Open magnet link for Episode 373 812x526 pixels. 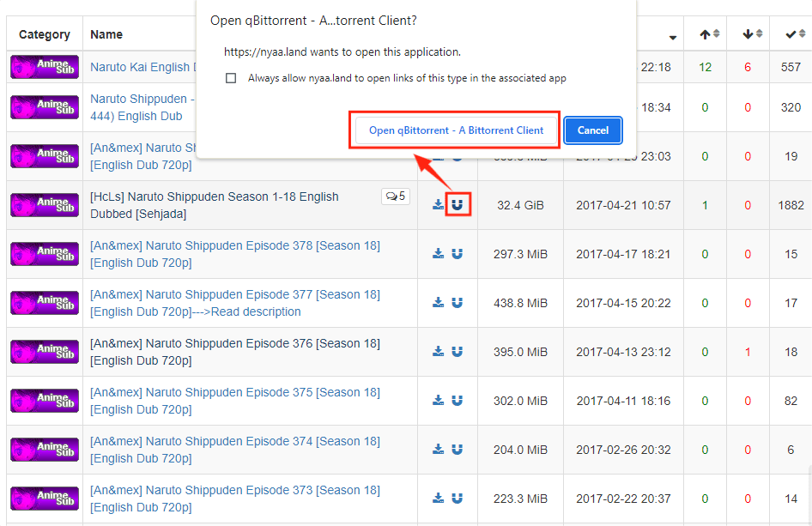[458, 499]
